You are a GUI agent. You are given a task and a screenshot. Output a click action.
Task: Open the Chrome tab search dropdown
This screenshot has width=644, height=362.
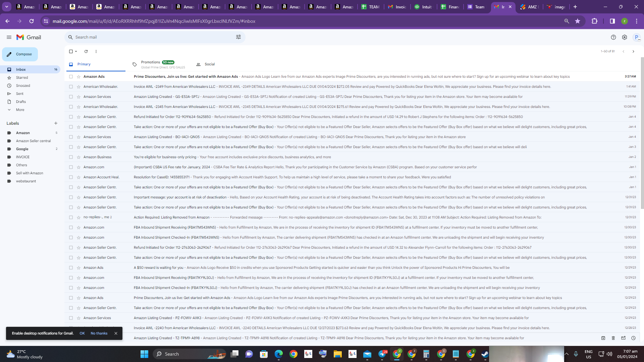point(6,7)
